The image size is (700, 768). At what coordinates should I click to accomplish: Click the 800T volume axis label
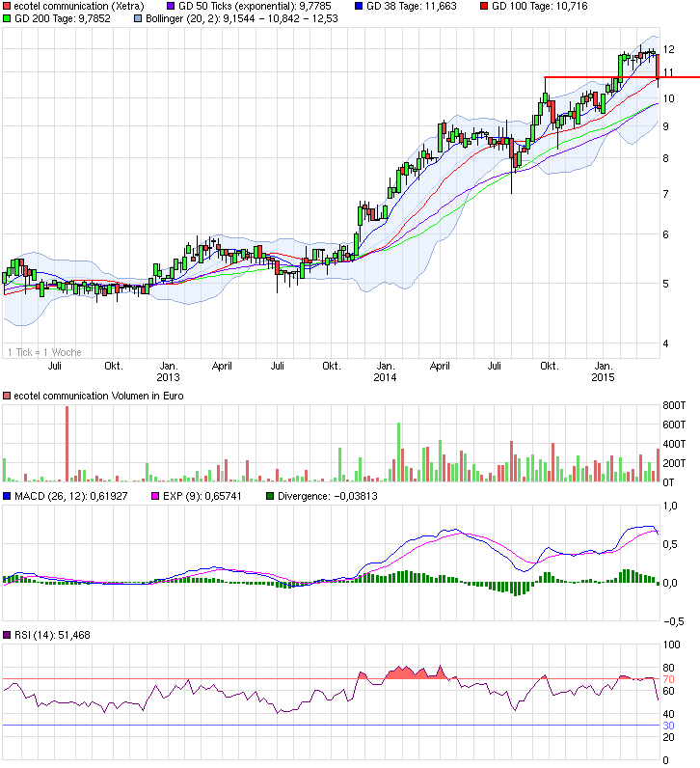pyautogui.click(x=674, y=405)
